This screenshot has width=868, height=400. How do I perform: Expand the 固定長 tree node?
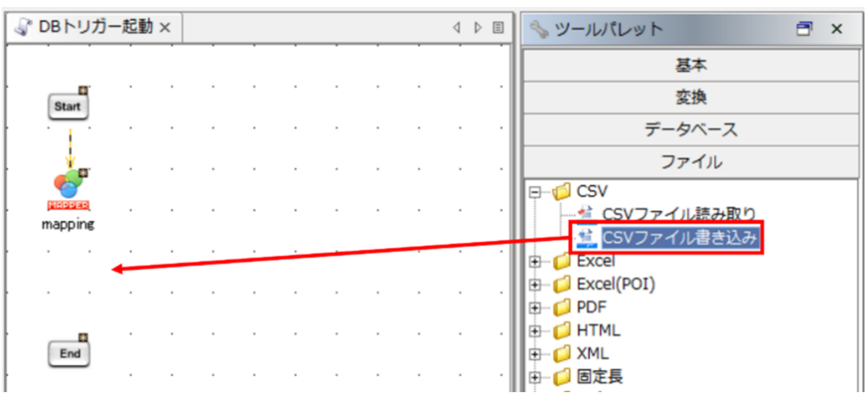click(x=535, y=377)
